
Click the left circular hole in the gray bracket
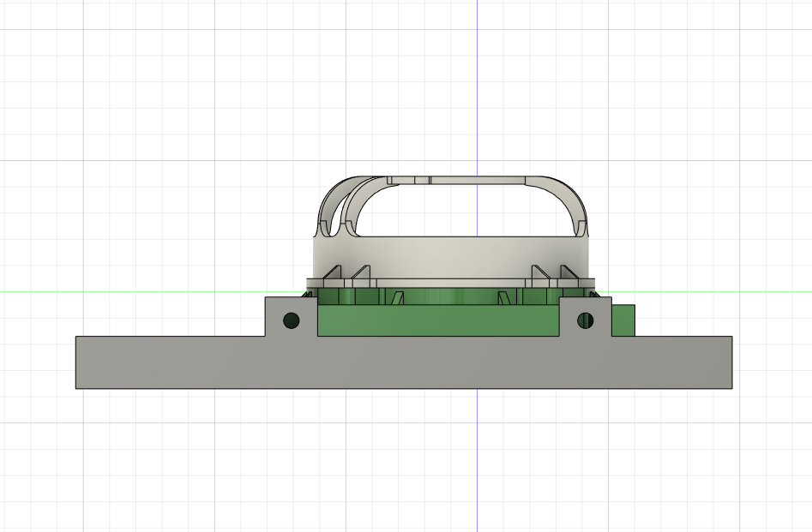pyautogui.click(x=292, y=320)
